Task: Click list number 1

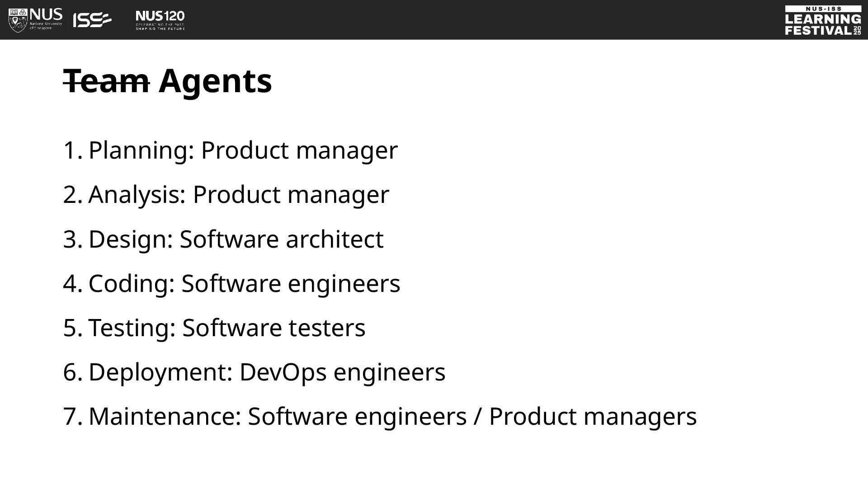Action: click(72, 150)
